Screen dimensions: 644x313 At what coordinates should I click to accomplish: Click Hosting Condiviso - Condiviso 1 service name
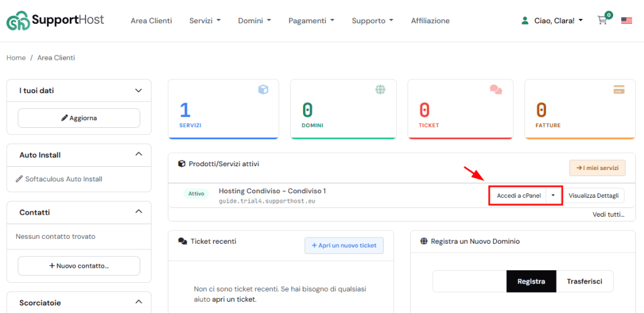click(272, 191)
